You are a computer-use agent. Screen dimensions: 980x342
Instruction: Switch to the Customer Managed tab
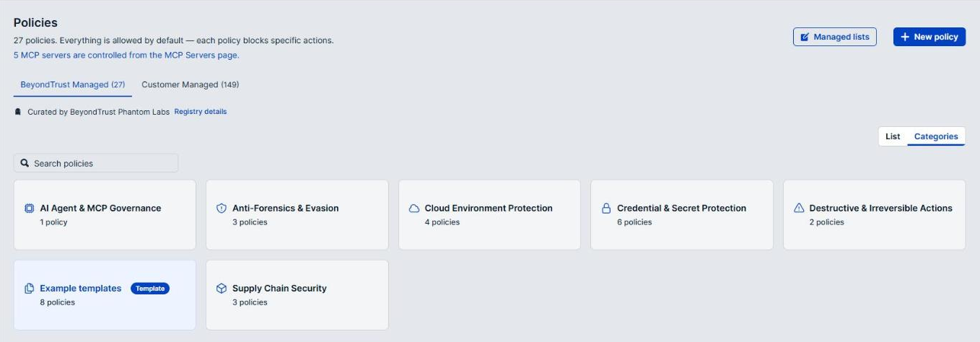tap(191, 84)
